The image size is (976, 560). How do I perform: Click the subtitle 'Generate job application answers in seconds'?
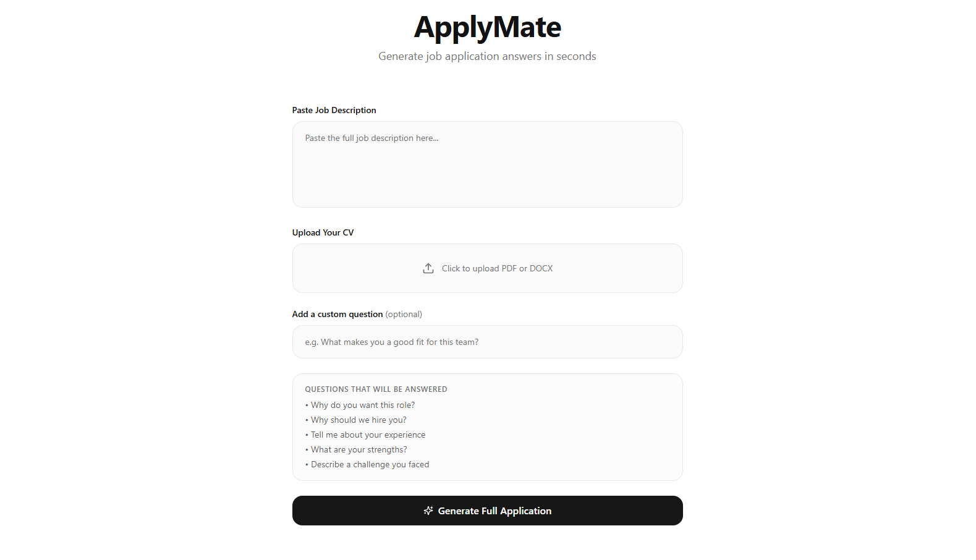(488, 56)
